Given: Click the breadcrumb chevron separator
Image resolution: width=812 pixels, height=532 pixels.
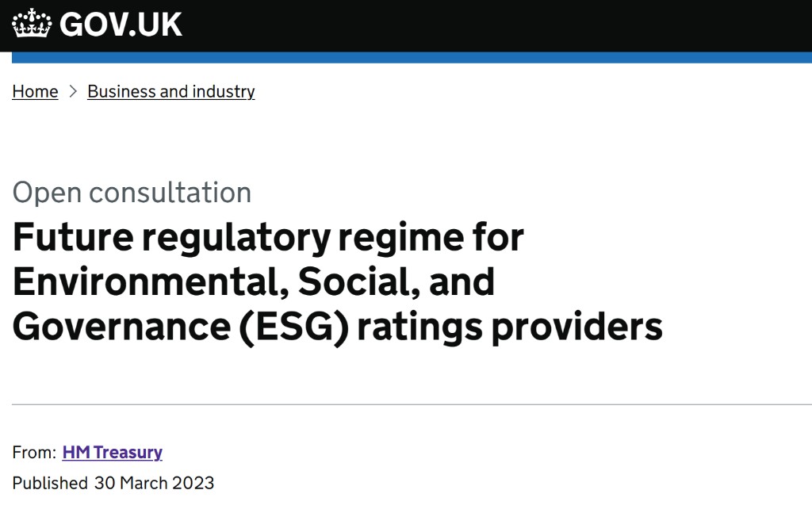Looking at the screenshot, I should [x=73, y=92].
